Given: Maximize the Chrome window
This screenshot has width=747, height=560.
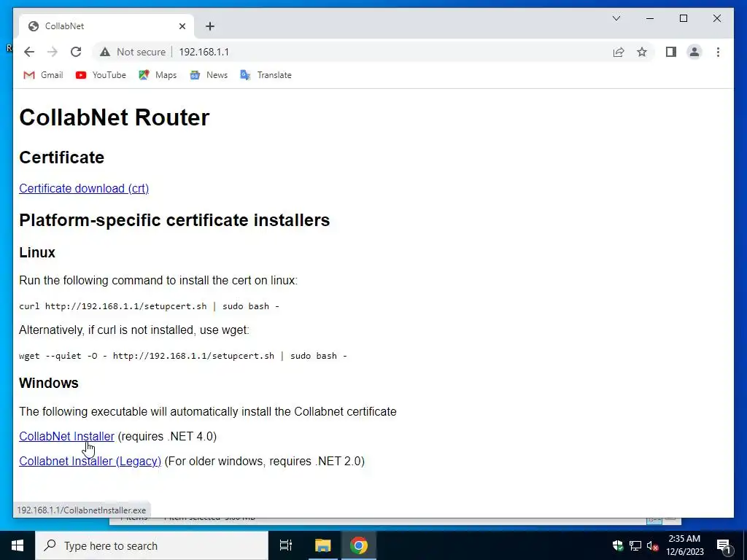Looking at the screenshot, I should (683, 18).
